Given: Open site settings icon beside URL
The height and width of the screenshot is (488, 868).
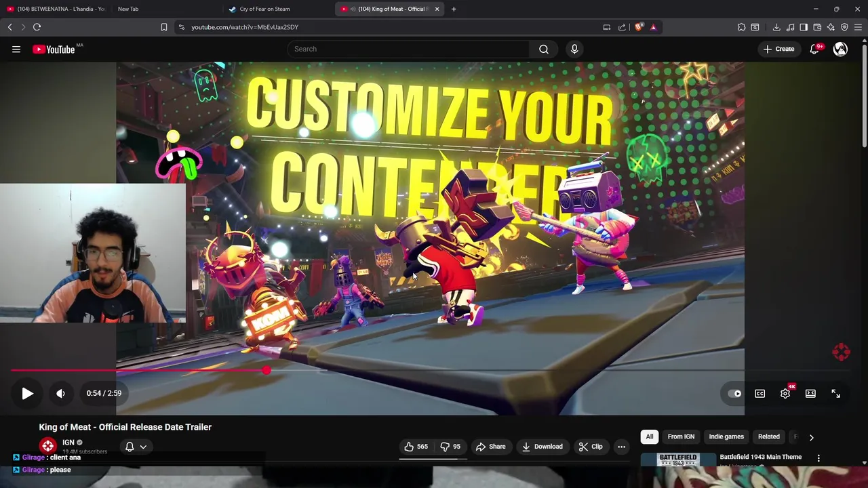Looking at the screenshot, I should [x=181, y=27].
